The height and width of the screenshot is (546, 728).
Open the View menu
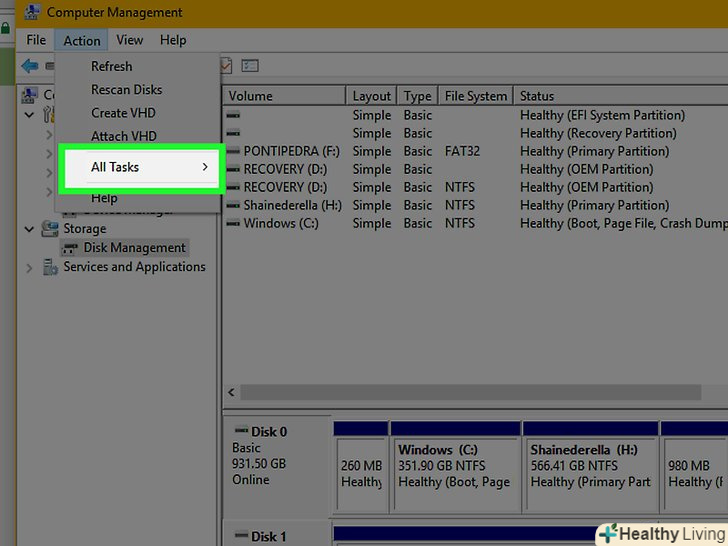(x=130, y=40)
